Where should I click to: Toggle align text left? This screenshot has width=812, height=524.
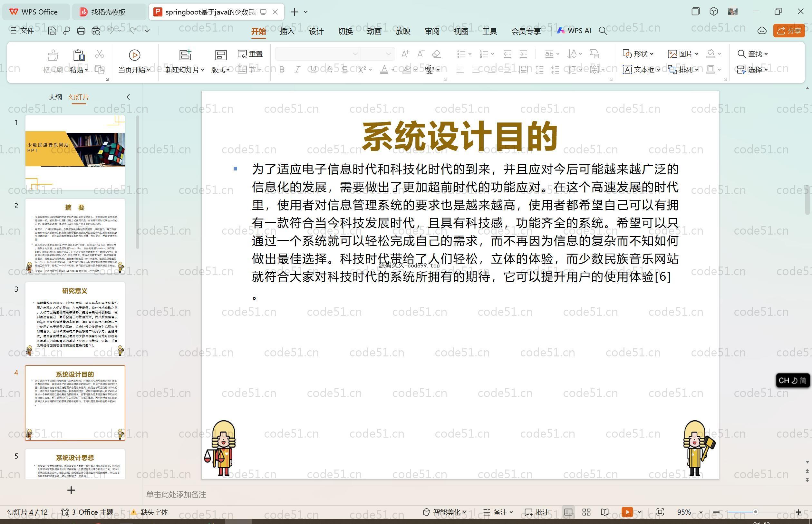(x=460, y=70)
